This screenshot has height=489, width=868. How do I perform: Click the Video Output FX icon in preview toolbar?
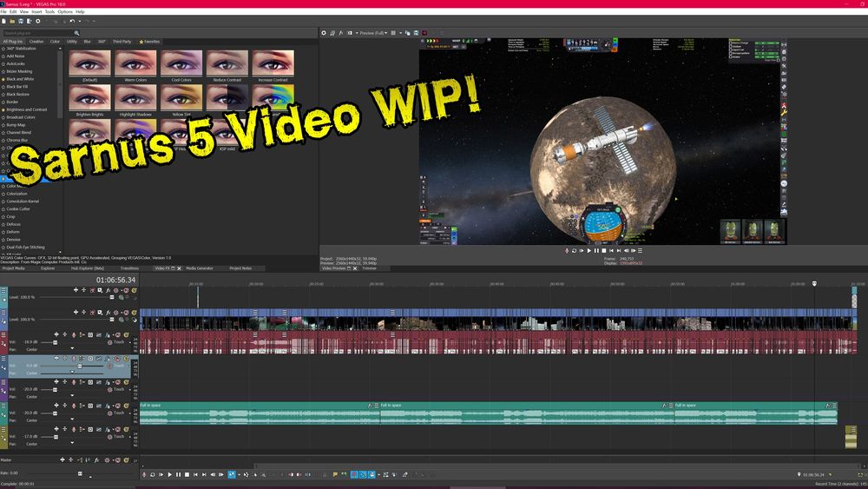pos(341,33)
